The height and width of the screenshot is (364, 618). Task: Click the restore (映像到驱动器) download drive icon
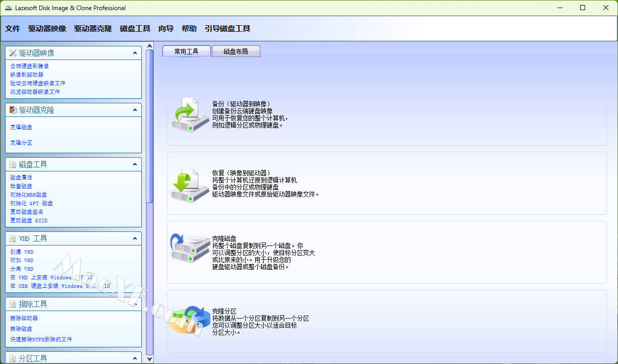click(190, 186)
